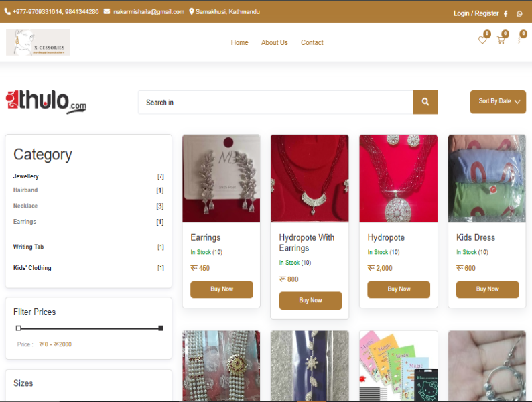532x402 pixels.
Task: Click Buy Now for Kids Dress
Action: [x=487, y=289]
